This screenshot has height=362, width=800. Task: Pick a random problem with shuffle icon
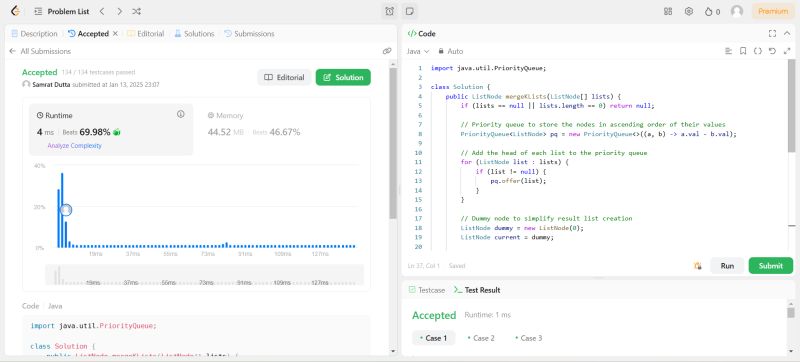(x=136, y=11)
